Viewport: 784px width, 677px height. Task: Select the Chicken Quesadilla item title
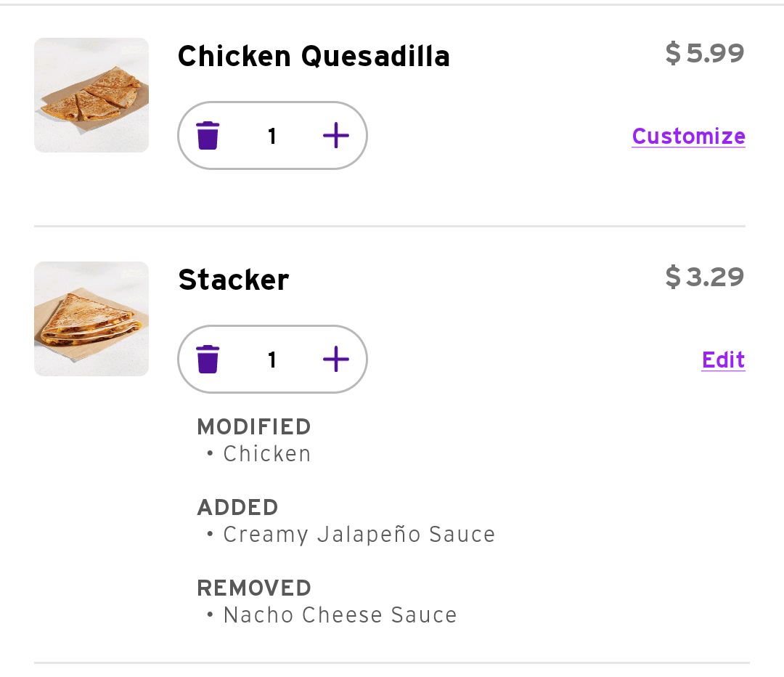(x=314, y=57)
